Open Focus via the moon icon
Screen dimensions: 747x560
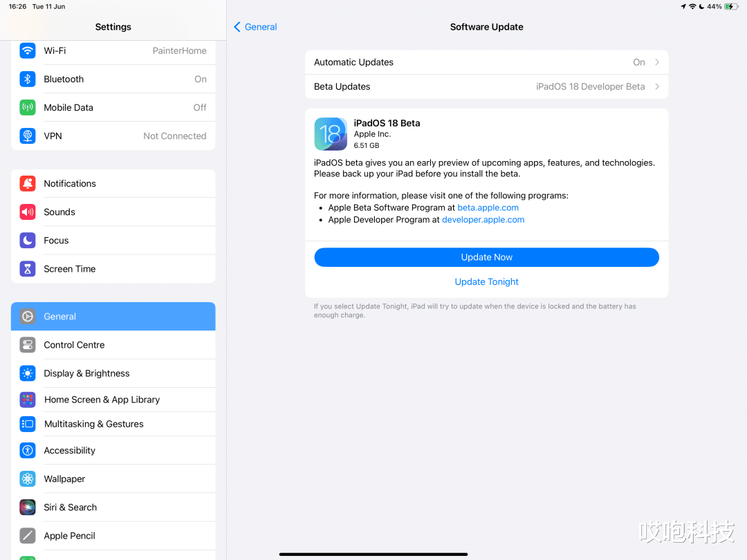(28, 241)
